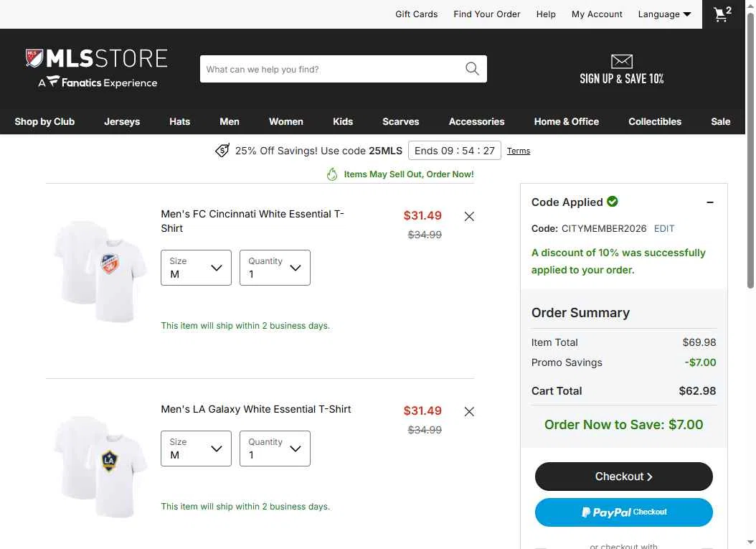Screen dimensions: 756x549
Task: Remove the FC Cincinnati T-Shirt from cart
Action: tap(469, 216)
